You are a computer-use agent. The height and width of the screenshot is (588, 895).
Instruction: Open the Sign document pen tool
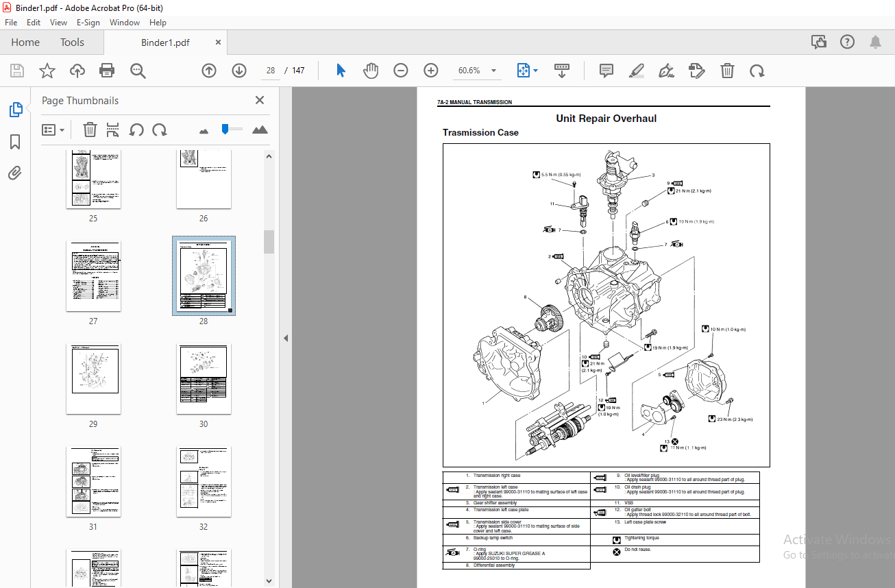pyautogui.click(x=666, y=71)
